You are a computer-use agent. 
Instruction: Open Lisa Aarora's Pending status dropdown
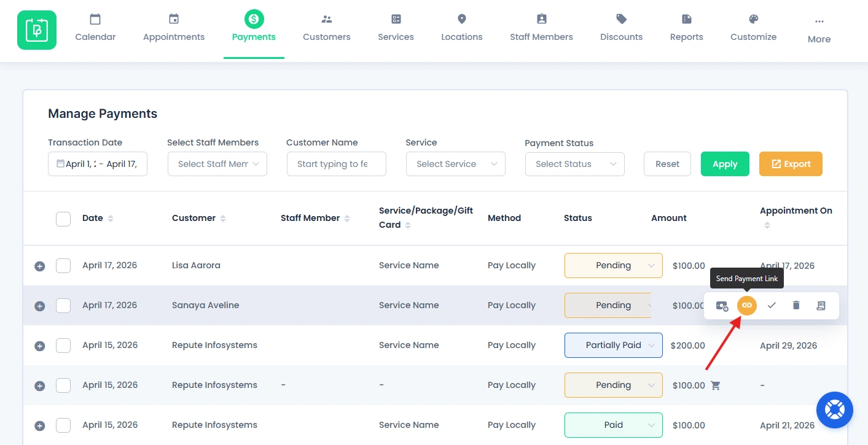click(x=614, y=265)
